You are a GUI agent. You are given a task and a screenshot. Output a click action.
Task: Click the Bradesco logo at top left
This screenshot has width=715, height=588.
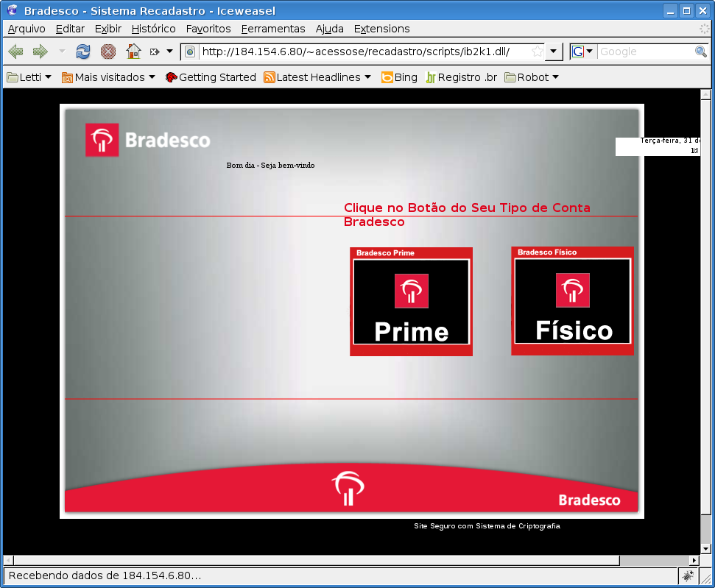click(x=148, y=140)
